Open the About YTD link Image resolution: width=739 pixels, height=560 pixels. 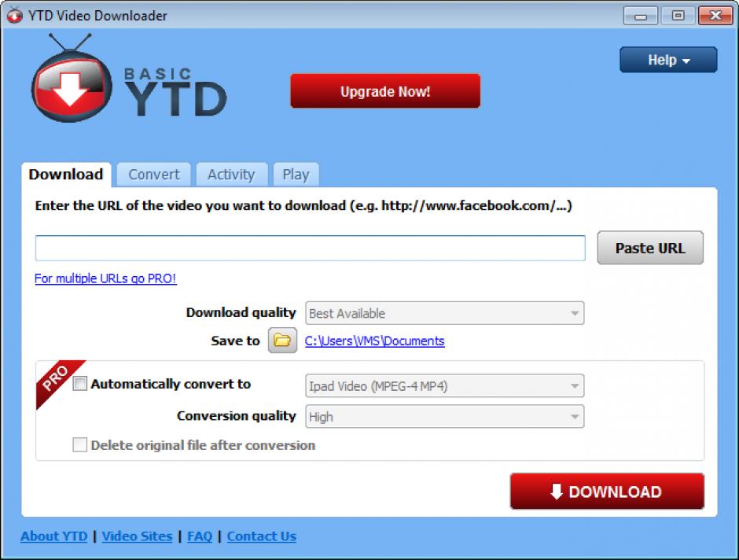[53, 536]
